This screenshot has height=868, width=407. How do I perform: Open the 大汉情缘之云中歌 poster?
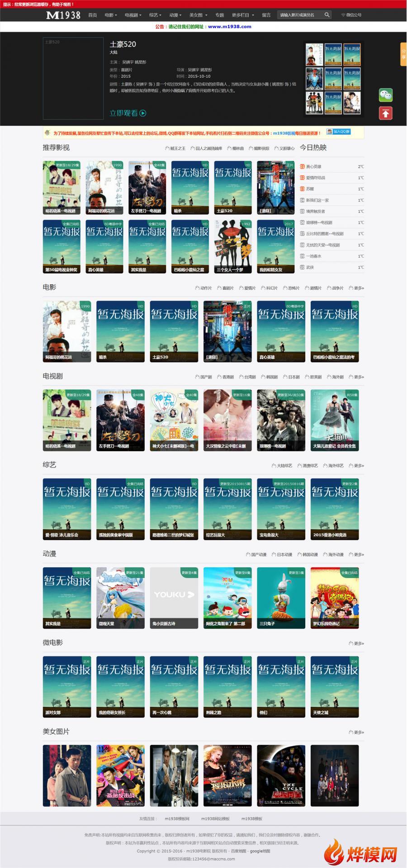click(x=227, y=420)
